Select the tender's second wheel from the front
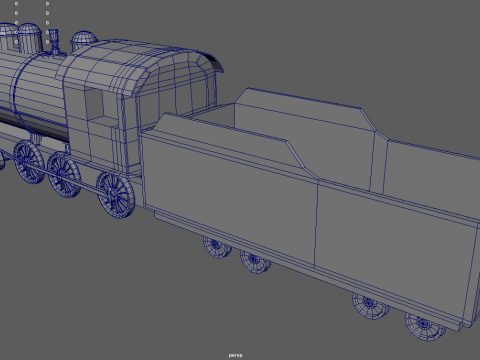Screen dimensions: 480x360 255,261
